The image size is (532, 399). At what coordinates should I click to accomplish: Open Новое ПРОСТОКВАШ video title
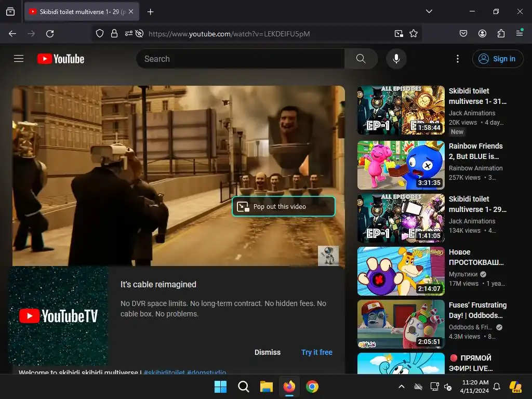pos(476,257)
